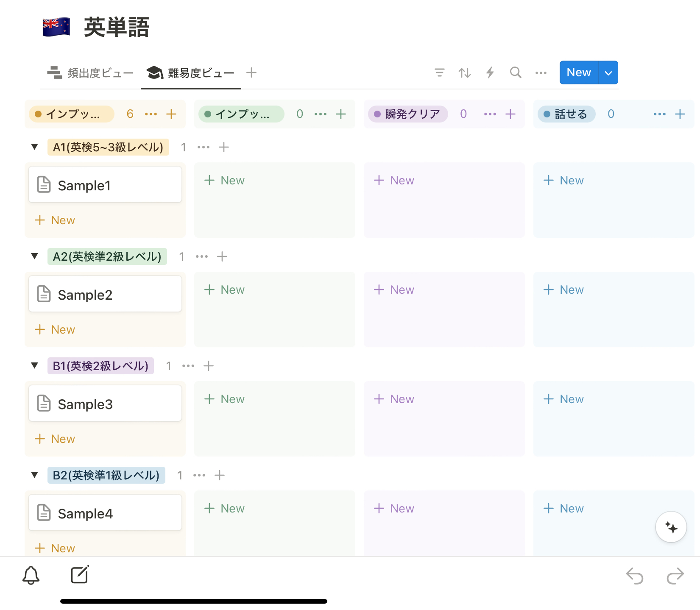
Task: Click the blue New button
Action: [x=579, y=72]
